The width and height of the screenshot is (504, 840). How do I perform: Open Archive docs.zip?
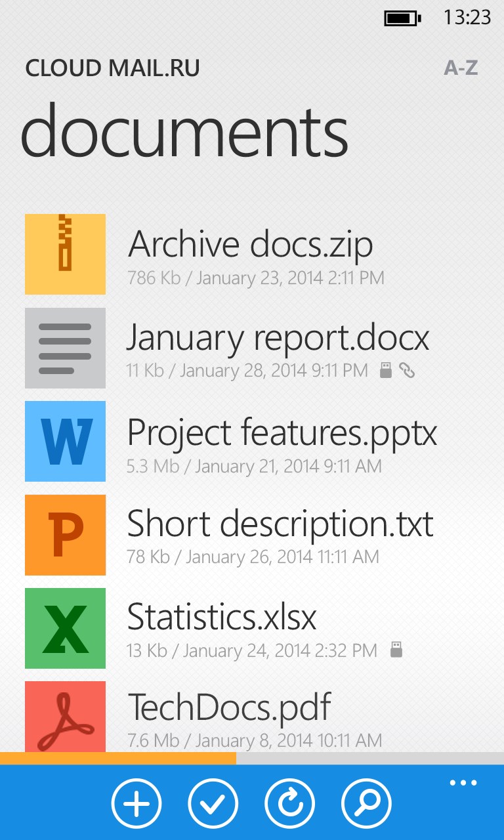[x=251, y=245]
